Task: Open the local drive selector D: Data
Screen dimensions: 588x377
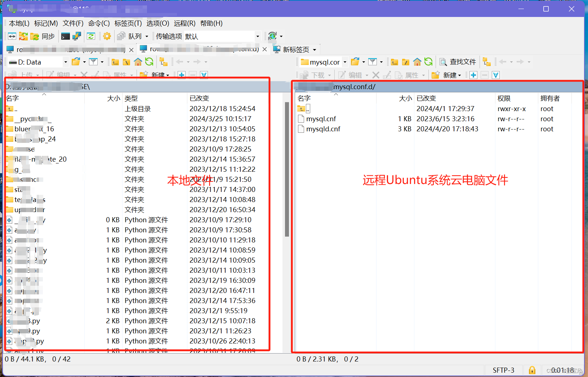Action: click(x=38, y=62)
